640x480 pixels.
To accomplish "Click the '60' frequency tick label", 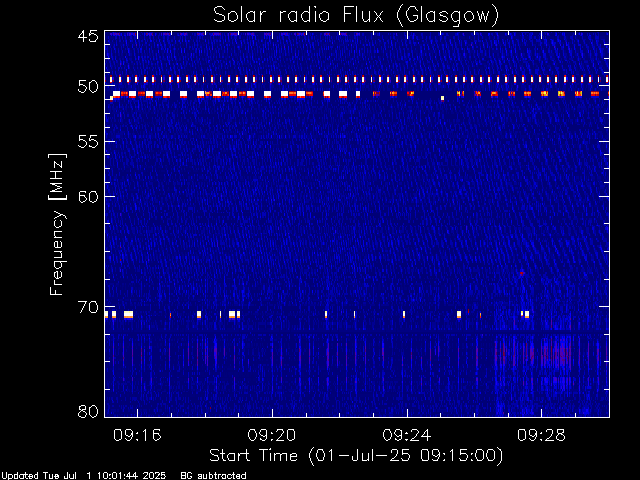I will pyautogui.click(x=88, y=197).
